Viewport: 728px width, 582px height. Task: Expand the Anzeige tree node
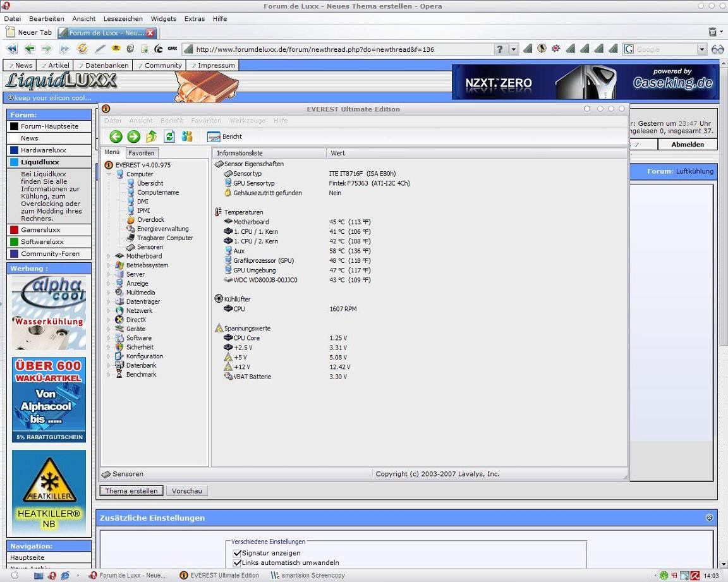click(x=109, y=283)
